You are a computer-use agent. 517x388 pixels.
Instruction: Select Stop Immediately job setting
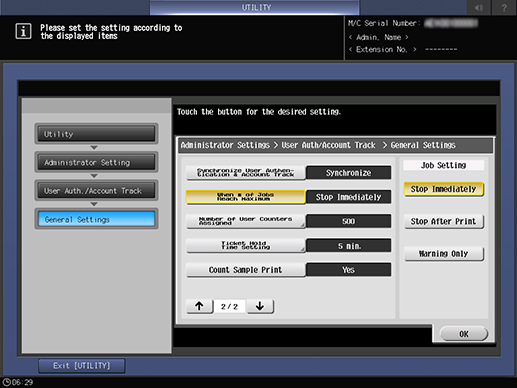443,189
